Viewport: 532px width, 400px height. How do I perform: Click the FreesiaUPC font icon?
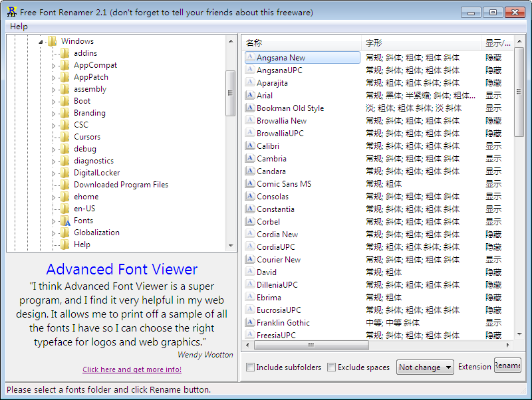coord(250,335)
